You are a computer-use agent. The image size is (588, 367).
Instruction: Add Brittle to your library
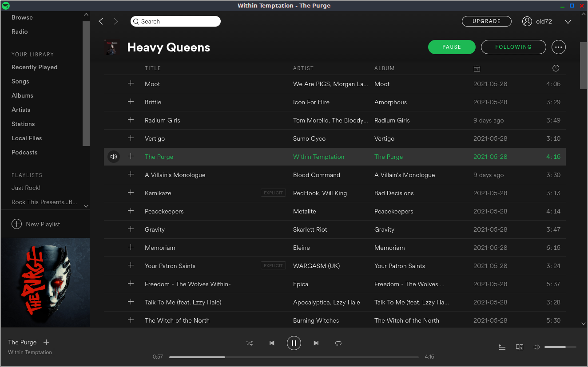pyautogui.click(x=131, y=102)
